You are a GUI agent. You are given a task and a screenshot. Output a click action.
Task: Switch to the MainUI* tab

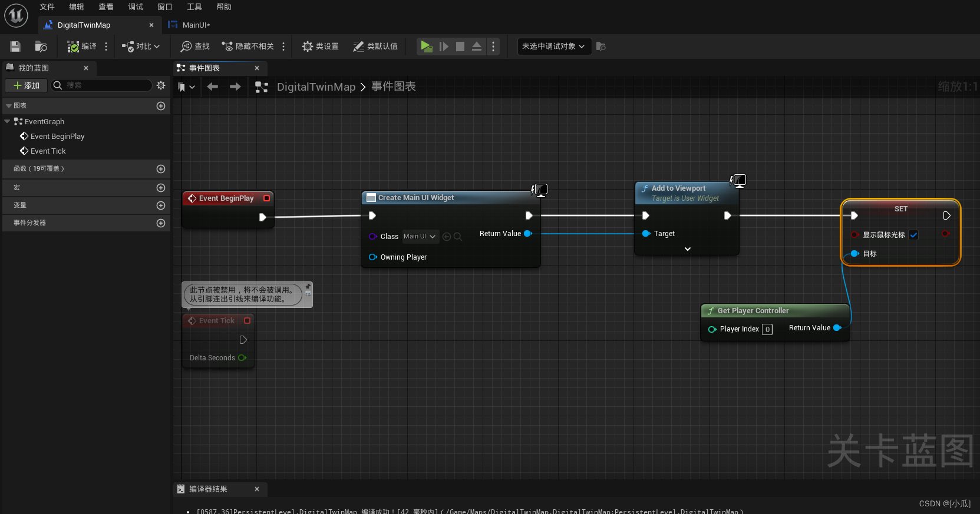click(196, 25)
